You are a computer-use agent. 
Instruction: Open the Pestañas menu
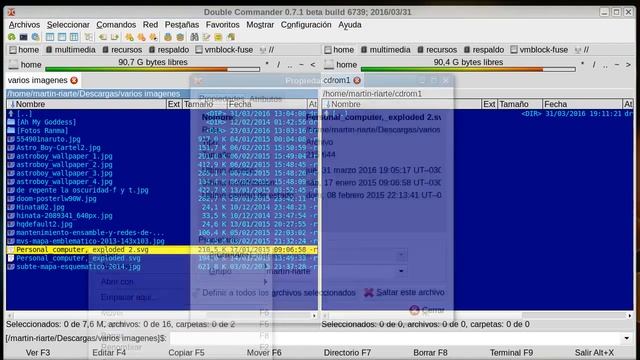[182, 25]
